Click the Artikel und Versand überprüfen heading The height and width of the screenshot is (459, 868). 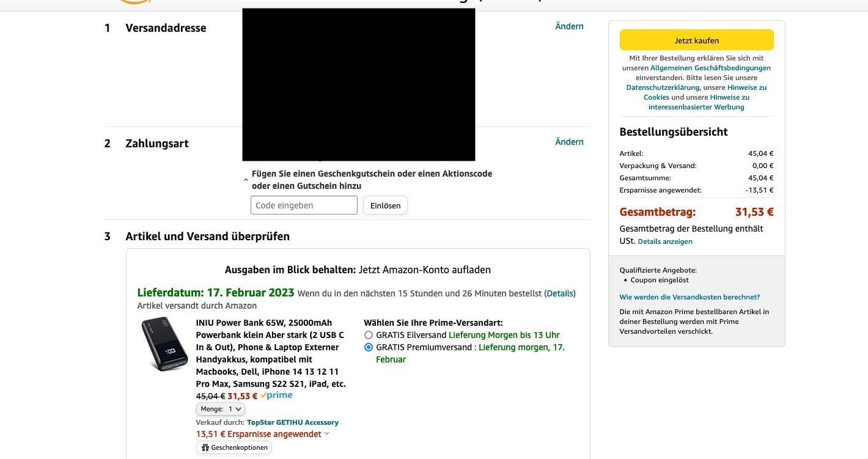(x=207, y=237)
